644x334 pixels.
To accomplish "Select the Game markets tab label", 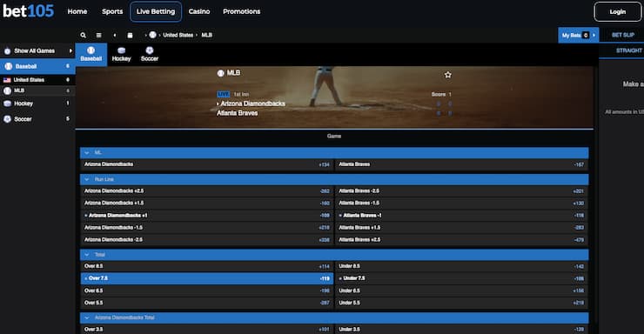I will pyautogui.click(x=334, y=137).
